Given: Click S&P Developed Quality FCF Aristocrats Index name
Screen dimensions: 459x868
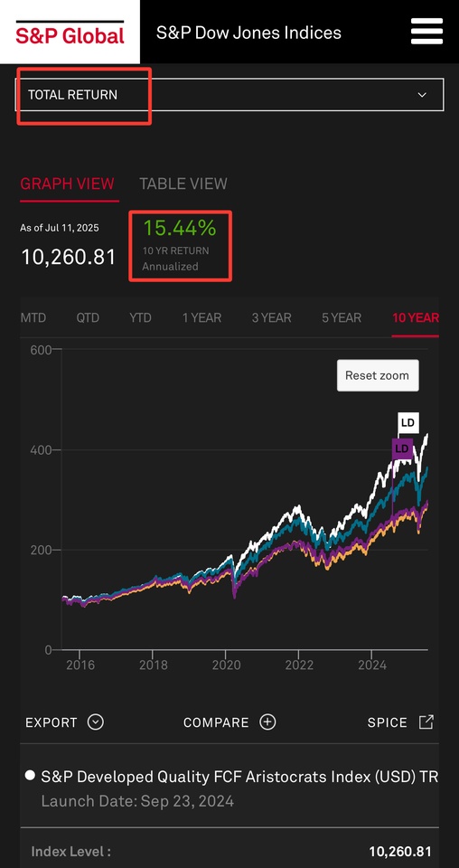Looking at the screenshot, I should tap(239, 777).
